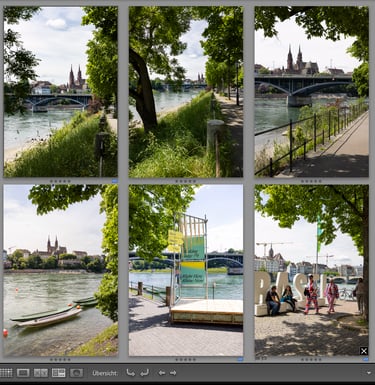The width and height of the screenshot is (375, 385).
Task: Click the return-style curved arrow icon
Action: [x=144, y=373]
